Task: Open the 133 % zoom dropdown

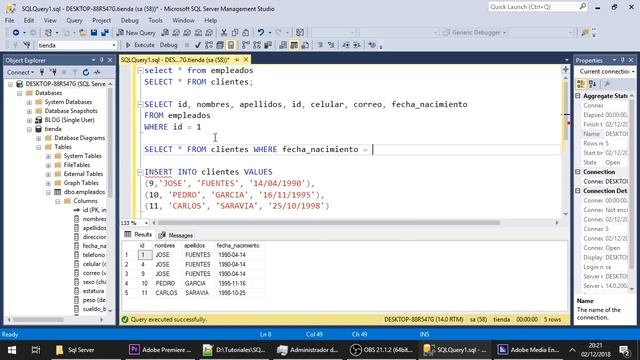Action: point(146,223)
